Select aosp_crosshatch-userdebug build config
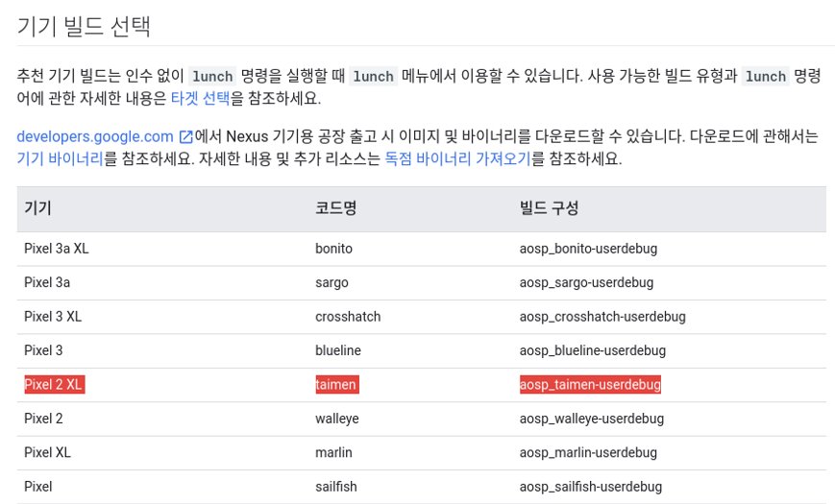Image resolution: width=835 pixels, height=504 pixels. coord(602,317)
